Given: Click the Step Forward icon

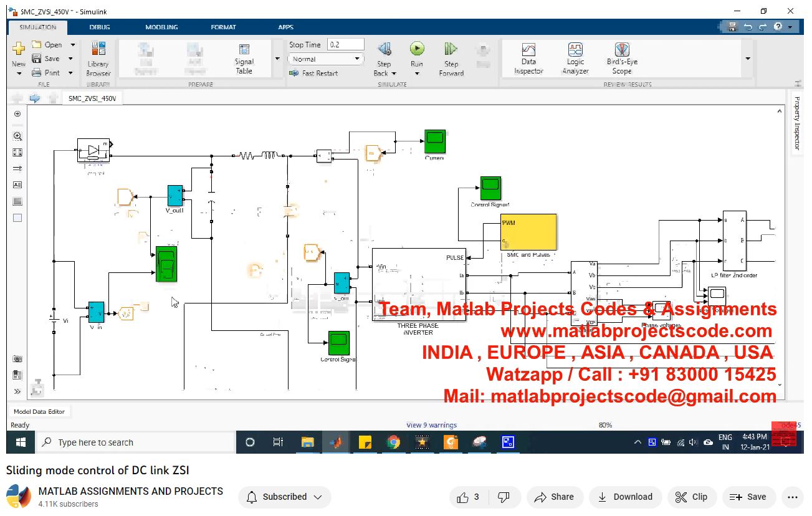Looking at the screenshot, I should click(451, 49).
